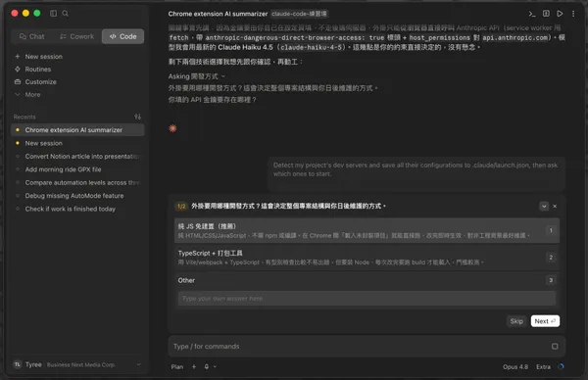Open Debug missing AutoMode feature session

pos(77,196)
